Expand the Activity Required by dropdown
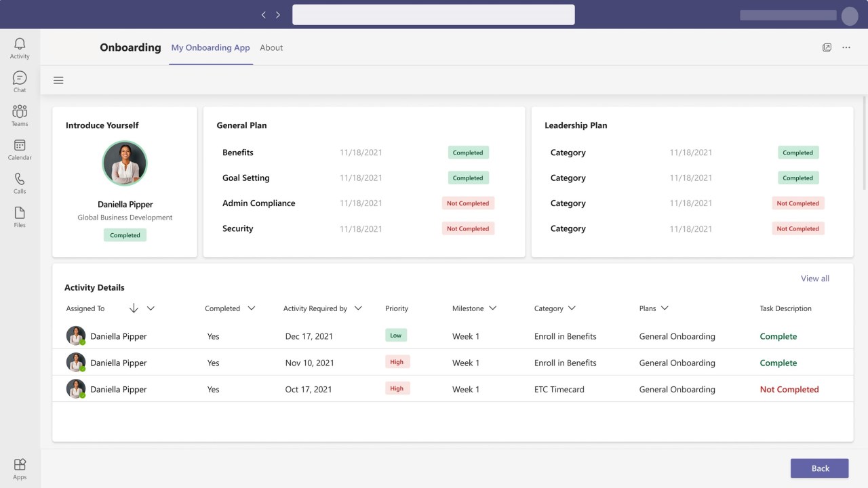The image size is (868, 488). (358, 308)
